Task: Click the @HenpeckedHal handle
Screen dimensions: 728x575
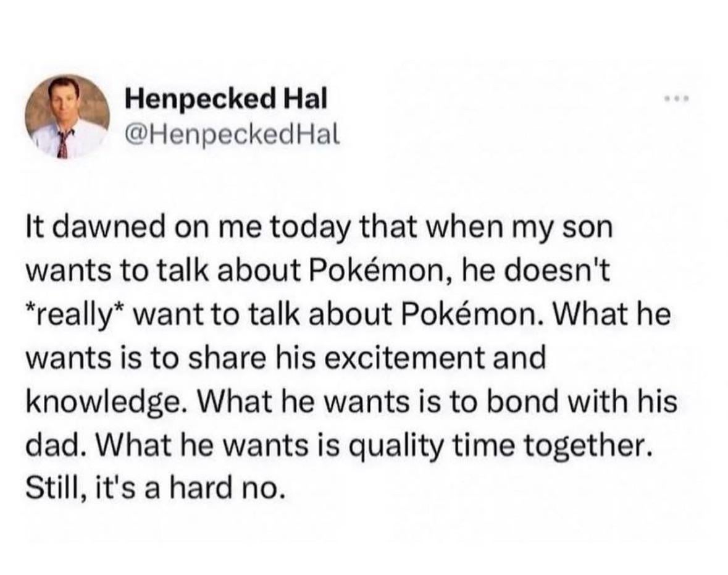Action: click(x=232, y=133)
